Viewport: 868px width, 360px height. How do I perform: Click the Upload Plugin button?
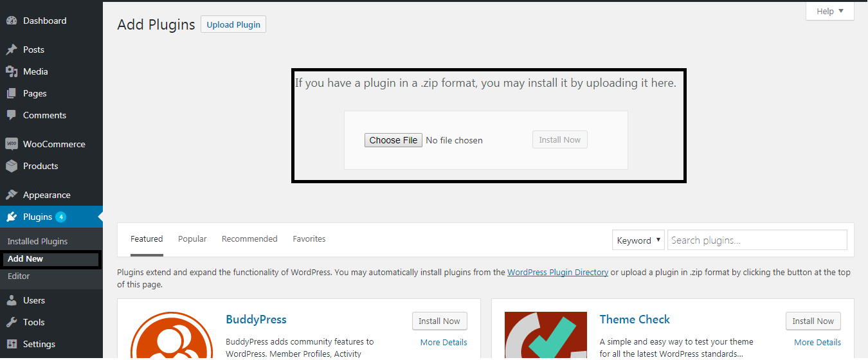[233, 24]
